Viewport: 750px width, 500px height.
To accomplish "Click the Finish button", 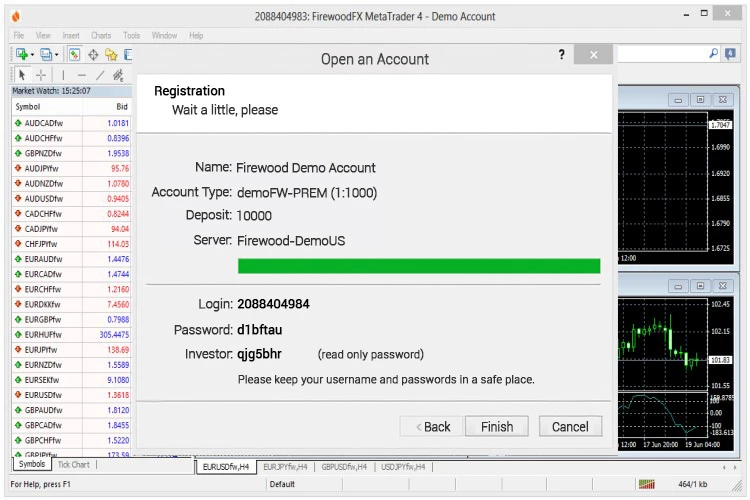I will (x=497, y=426).
